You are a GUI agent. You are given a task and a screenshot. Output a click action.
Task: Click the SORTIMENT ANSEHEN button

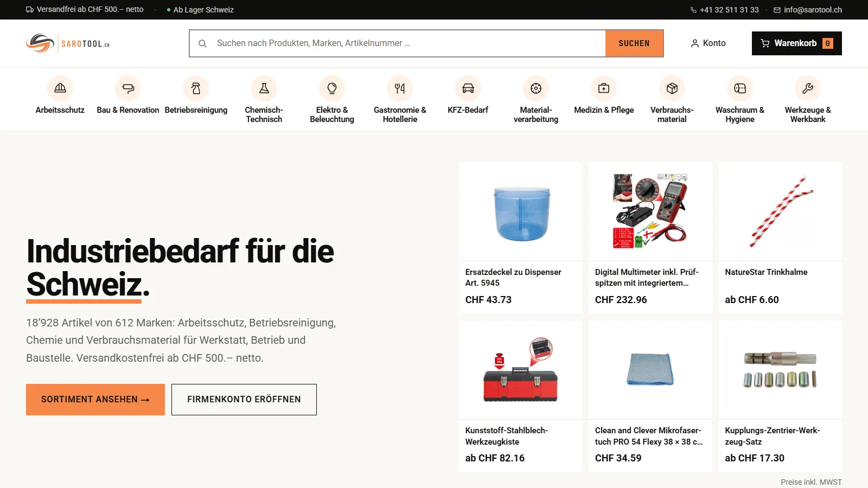(95, 400)
